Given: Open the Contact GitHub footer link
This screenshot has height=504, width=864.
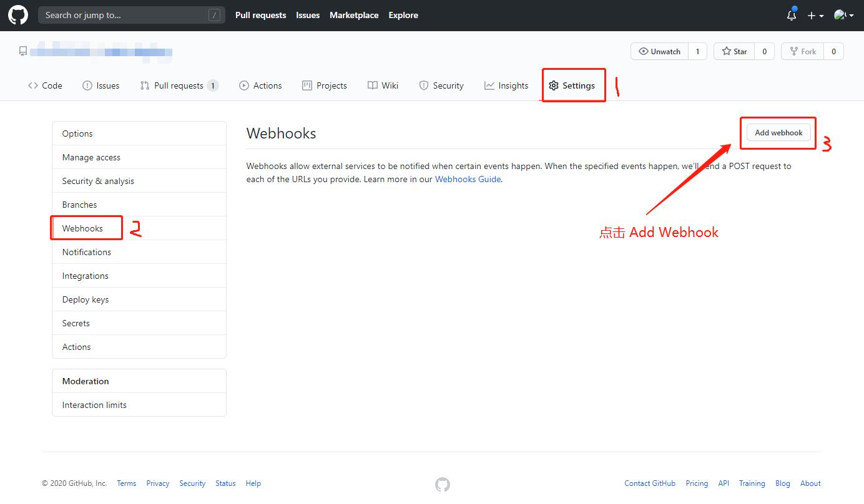Looking at the screenshot, I should point(650,483).
